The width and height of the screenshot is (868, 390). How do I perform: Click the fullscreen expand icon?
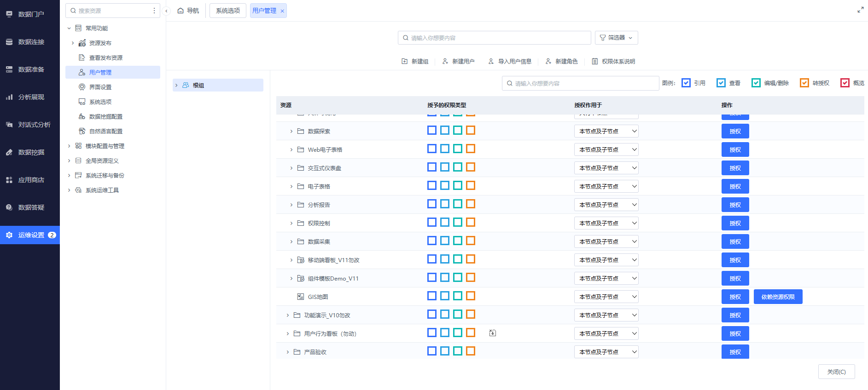[x=860, y=10]
